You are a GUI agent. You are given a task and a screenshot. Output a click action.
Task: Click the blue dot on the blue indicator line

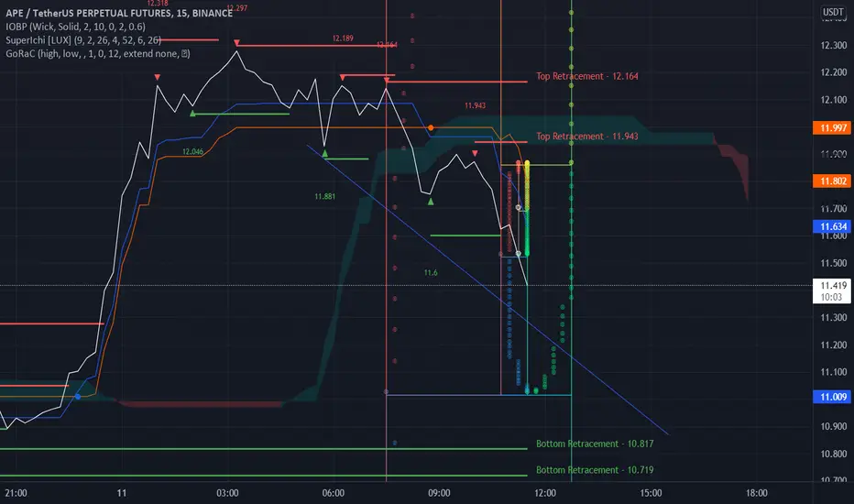point(78,397)
